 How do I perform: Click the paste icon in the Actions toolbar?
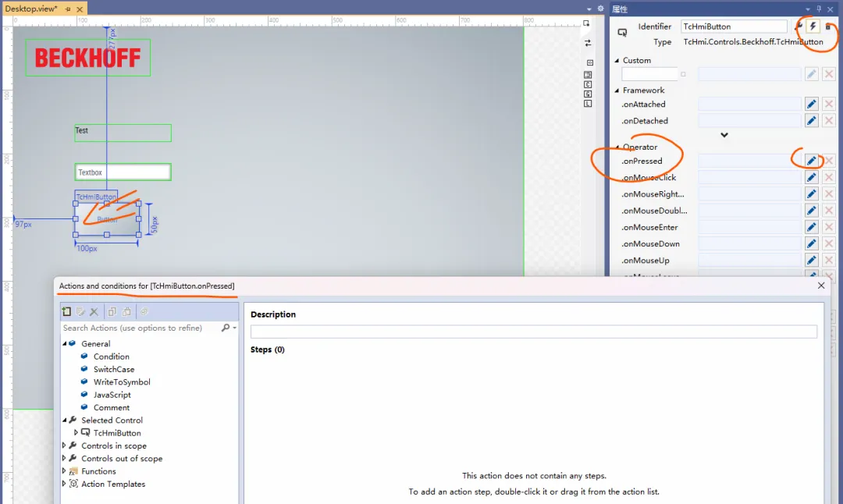tap(127, 311)
